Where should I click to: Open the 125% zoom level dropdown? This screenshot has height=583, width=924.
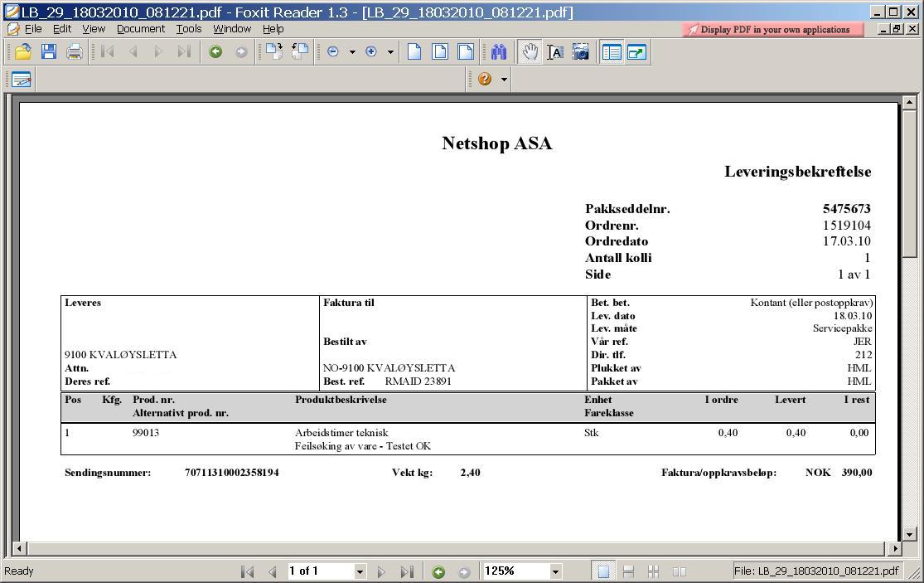[x=554, y=571]
